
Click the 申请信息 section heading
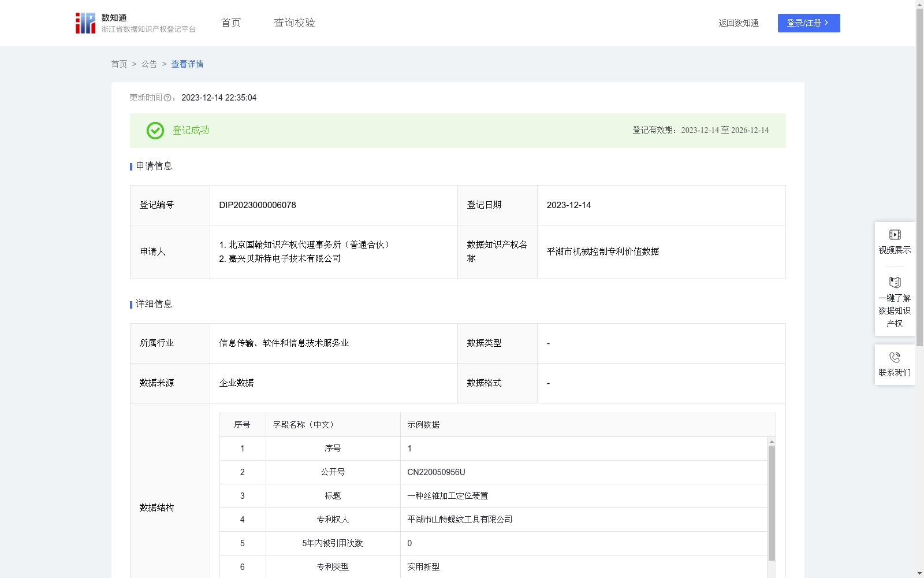pyautogui.click(x=154, y=166)
